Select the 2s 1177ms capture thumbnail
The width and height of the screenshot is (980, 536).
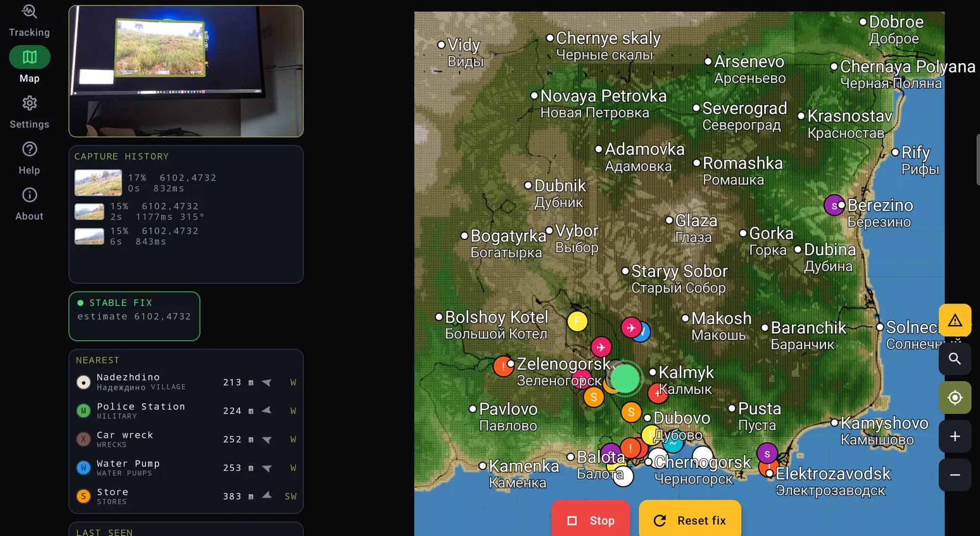click(x=89, y=211)
